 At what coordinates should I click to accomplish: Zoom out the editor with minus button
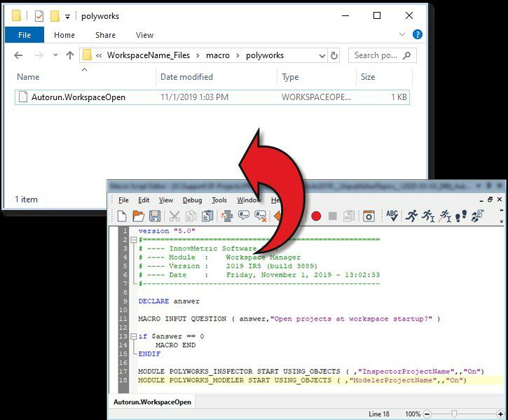pos(427,414)
